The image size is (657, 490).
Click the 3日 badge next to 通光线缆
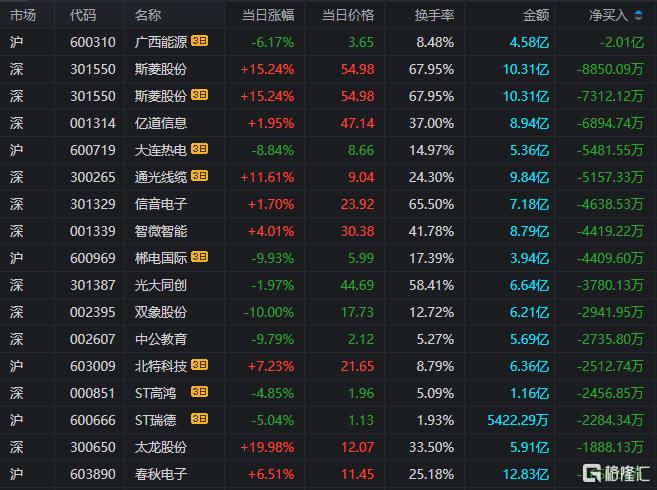click(199, 176)
